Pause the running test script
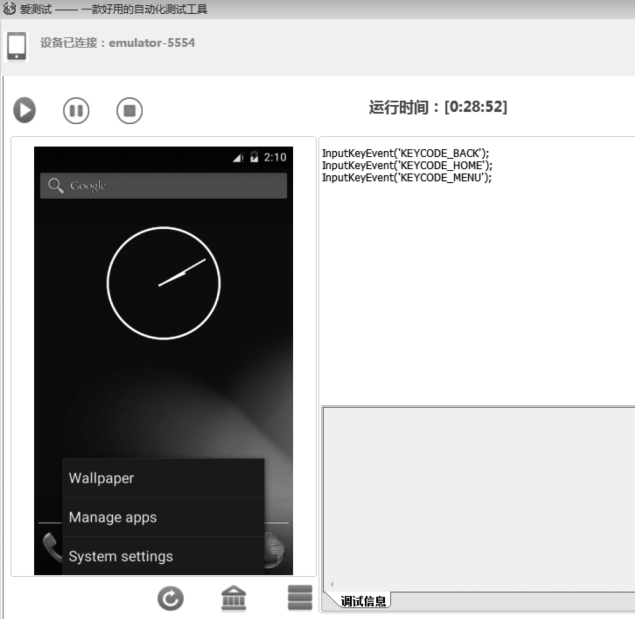The height and width of the screenshot is (619, 635). tap(76, 111)
